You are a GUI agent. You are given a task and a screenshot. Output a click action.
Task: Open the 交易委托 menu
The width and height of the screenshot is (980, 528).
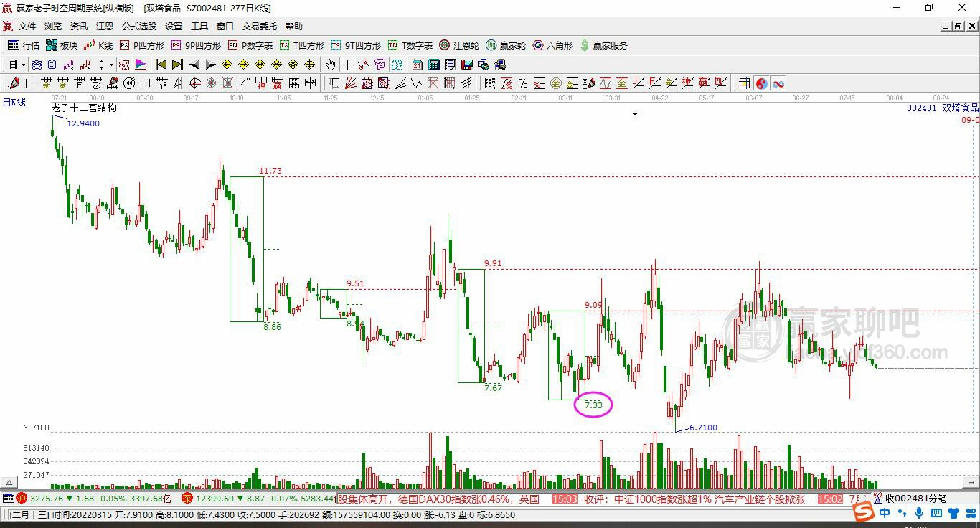[260, 26]
